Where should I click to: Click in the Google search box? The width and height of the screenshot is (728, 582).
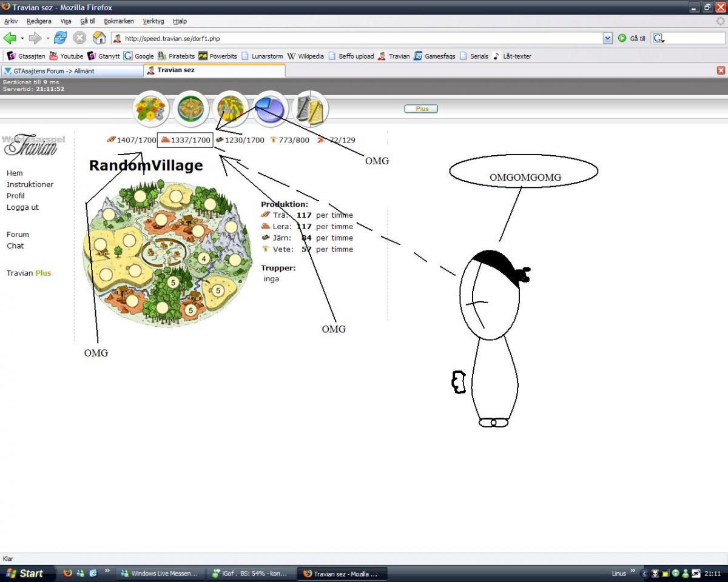click(x=695, y=38)
